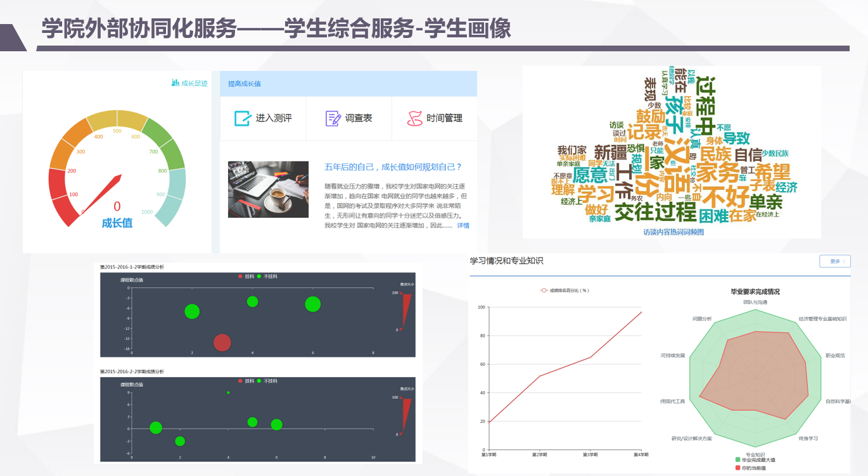
Task: Click the 调查表 survey form icon
Action: (x=333, y=118)
